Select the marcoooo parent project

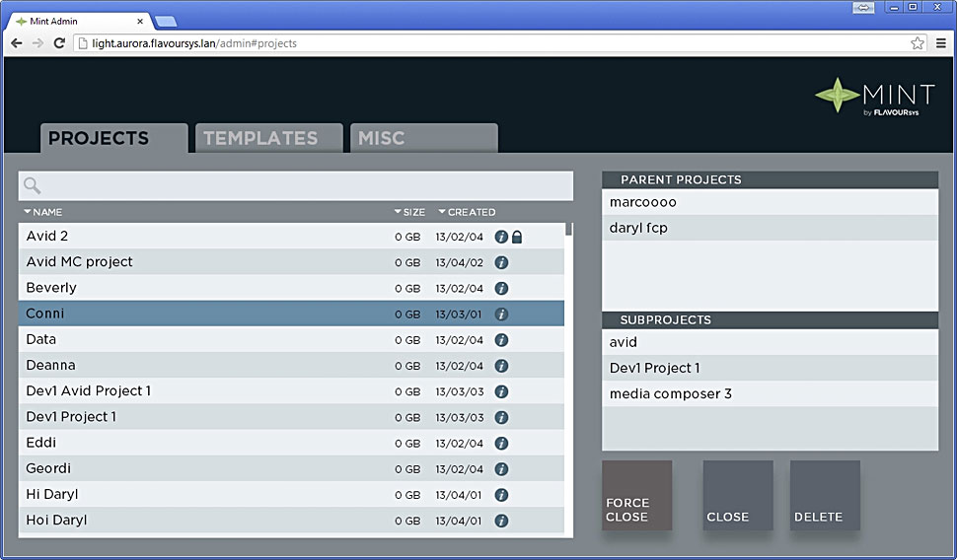click(x=770, y=202)
